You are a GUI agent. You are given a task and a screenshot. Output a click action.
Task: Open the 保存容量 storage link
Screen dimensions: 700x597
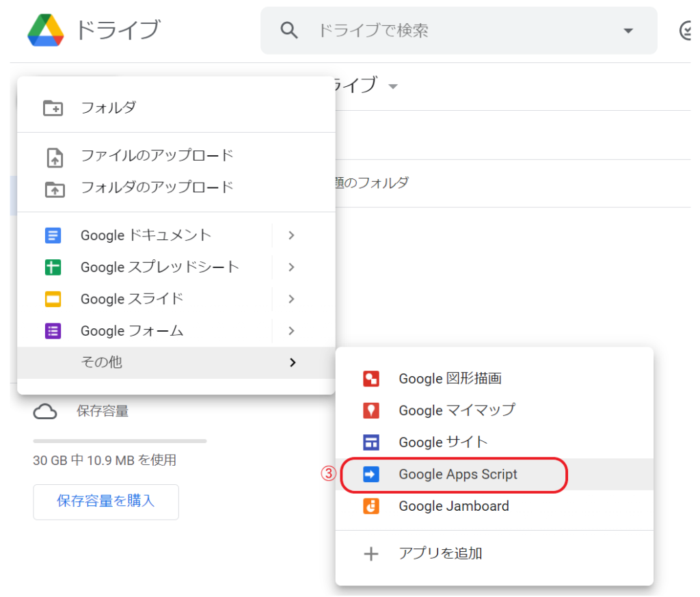(x=103, y=411)
